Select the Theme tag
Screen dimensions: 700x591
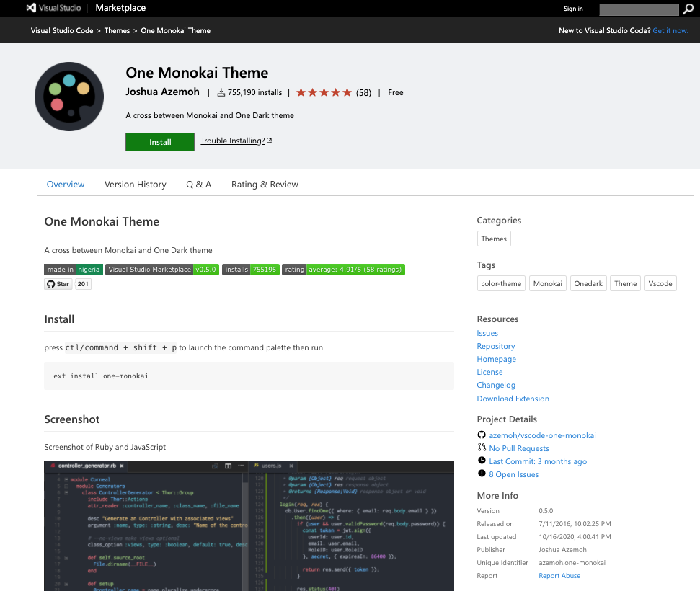click(626, 283)
